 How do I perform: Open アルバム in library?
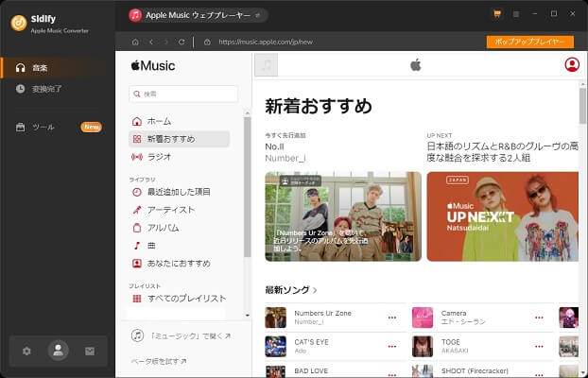[x=180, y=228]
